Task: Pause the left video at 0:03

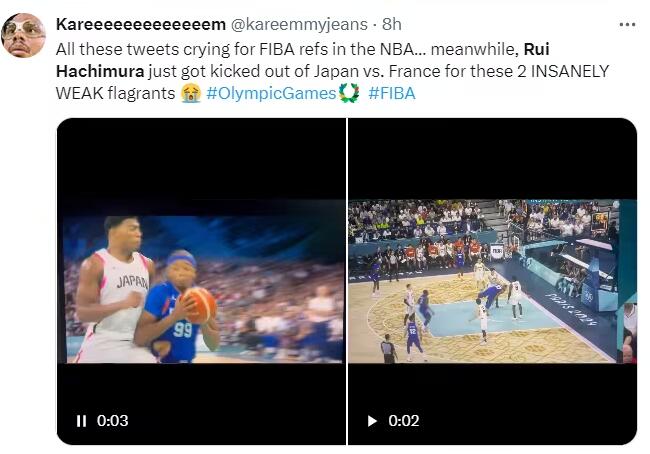Action: tap(82, 421)
